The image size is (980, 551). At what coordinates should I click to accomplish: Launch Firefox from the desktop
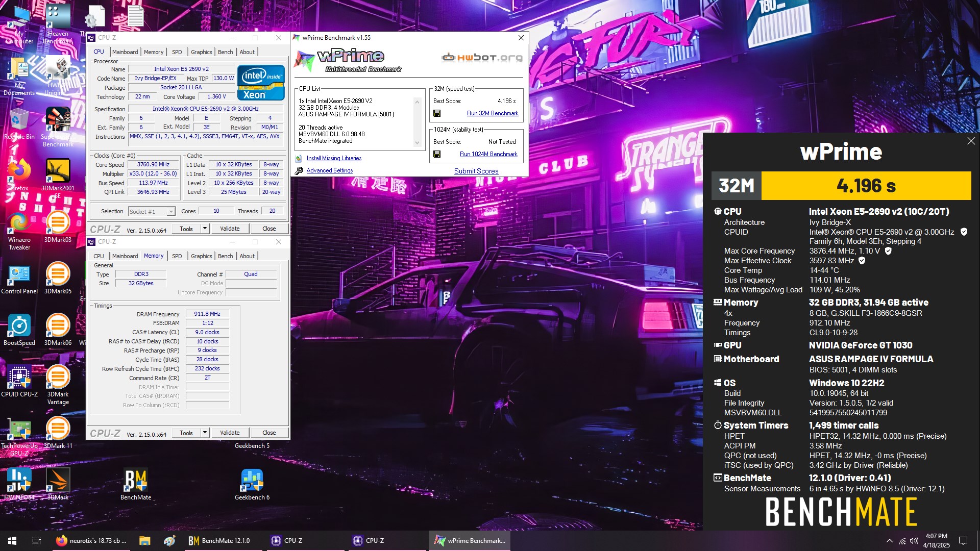click(19, 175)
